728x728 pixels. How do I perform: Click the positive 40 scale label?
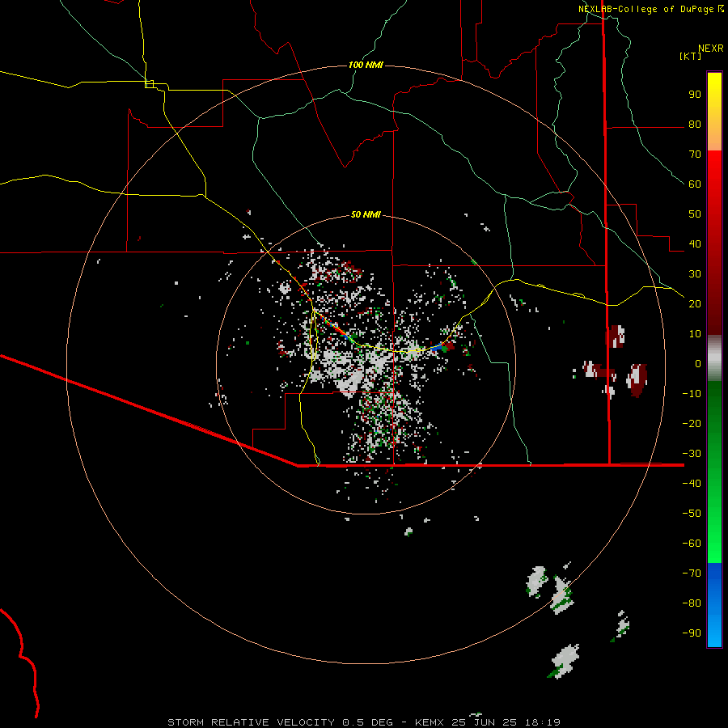click(x=695, y=243)
